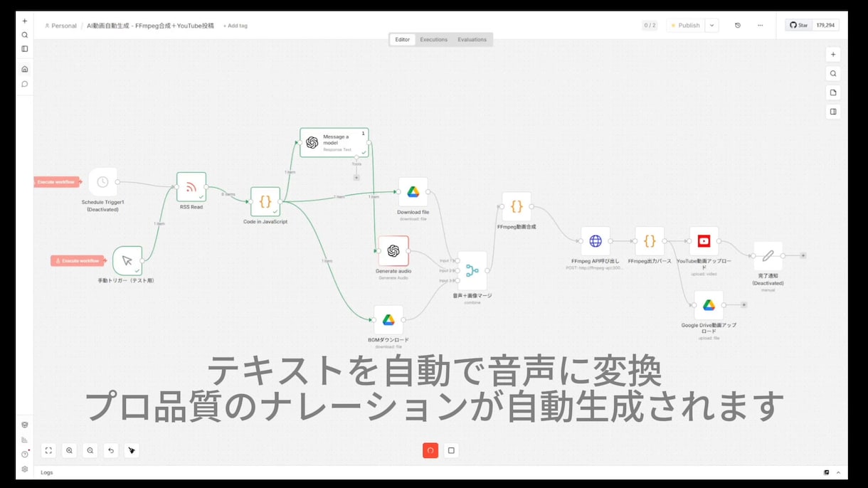Switch to the Evaluations tab
868x488 pixels.
click(x=472, y=40)
